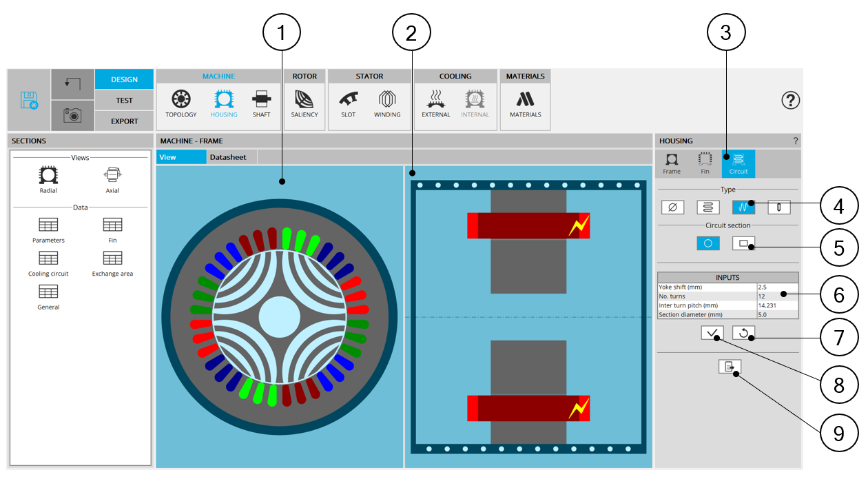This screenshot has height=488, width=868.
Task: Click the save project icon
Action: coord(28,101)
